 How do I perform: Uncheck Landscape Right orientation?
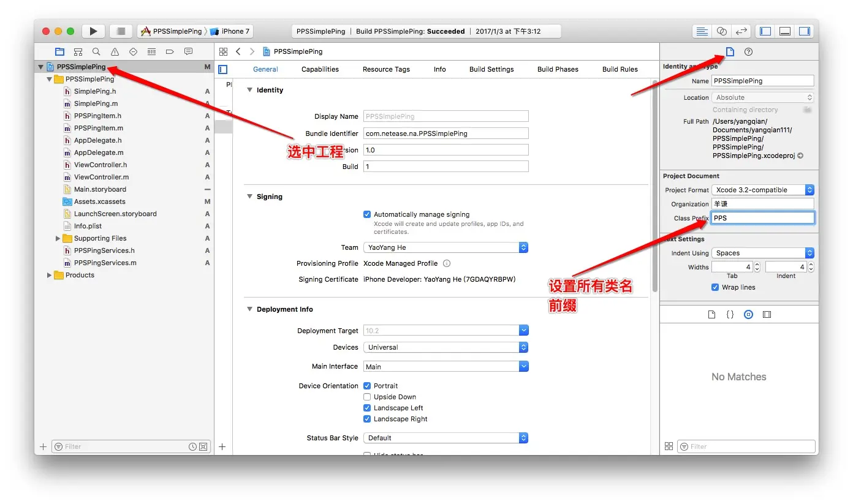(x=367, y=419)
